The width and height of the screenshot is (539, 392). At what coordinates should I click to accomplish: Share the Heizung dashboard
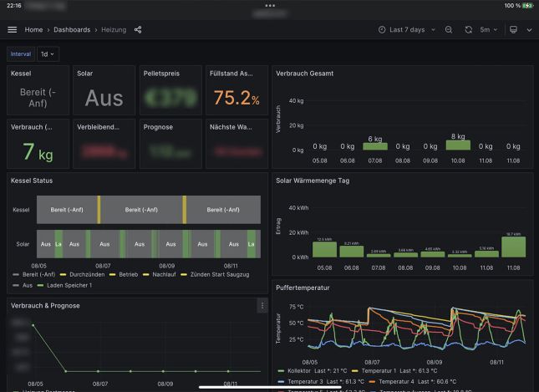(x=138, y=30)
